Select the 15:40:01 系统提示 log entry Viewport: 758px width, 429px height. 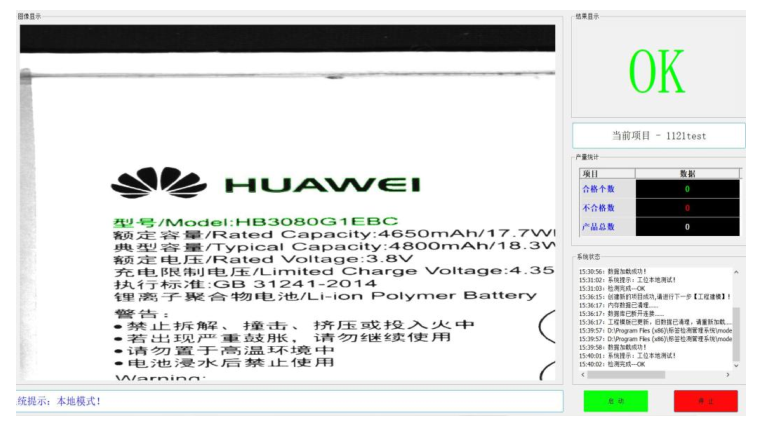click(627, 355)
